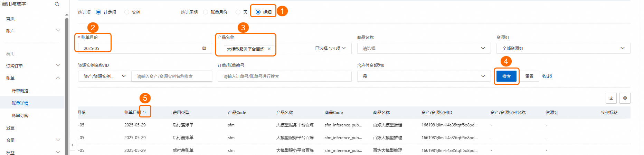The image size is (644, 155).
Task: Open the 产品名称 dropdown showing 已选择 1/4 项
Action: point(330,49)
